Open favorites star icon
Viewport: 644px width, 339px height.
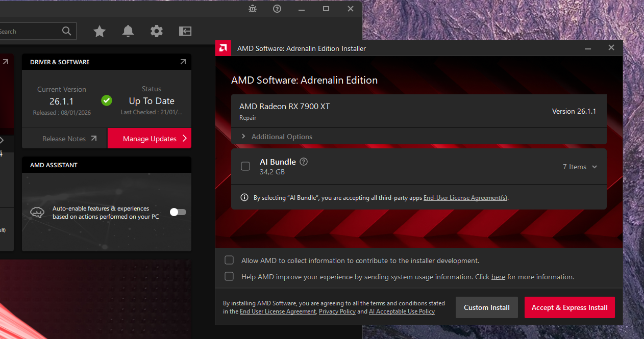click(100, 32)
